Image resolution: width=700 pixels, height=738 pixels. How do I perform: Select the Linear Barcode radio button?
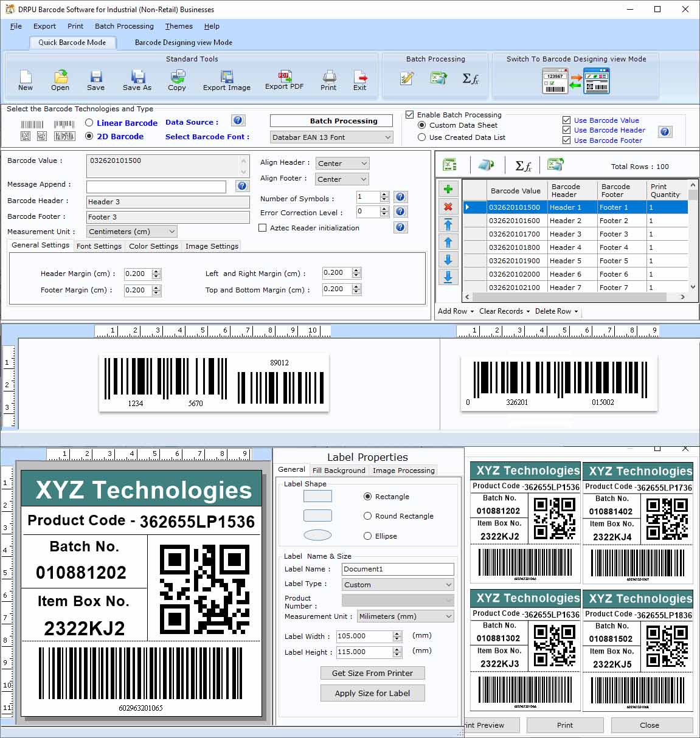89,123
